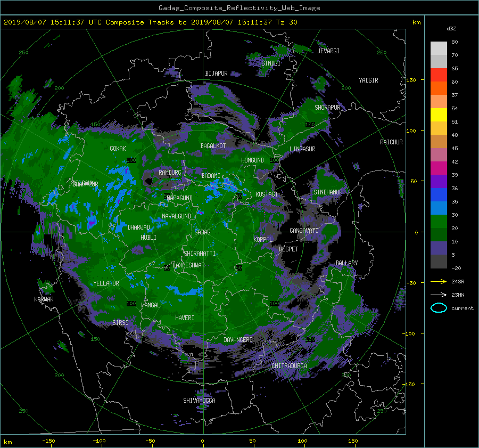This screenshot has height=448, width=479.
Task: Click the SIRSI city label
Action: [120, 322]
